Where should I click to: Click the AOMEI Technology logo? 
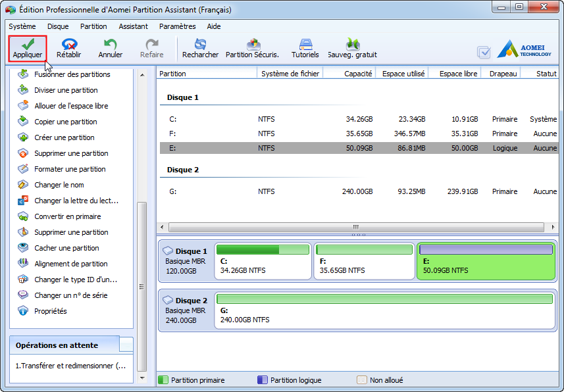coord(524,49)
